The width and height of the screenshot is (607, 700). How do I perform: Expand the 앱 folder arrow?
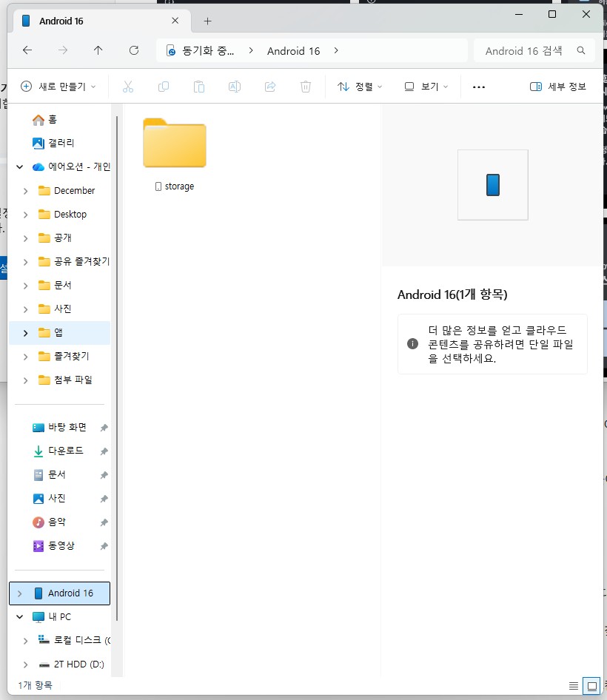(x=25, y=333)
